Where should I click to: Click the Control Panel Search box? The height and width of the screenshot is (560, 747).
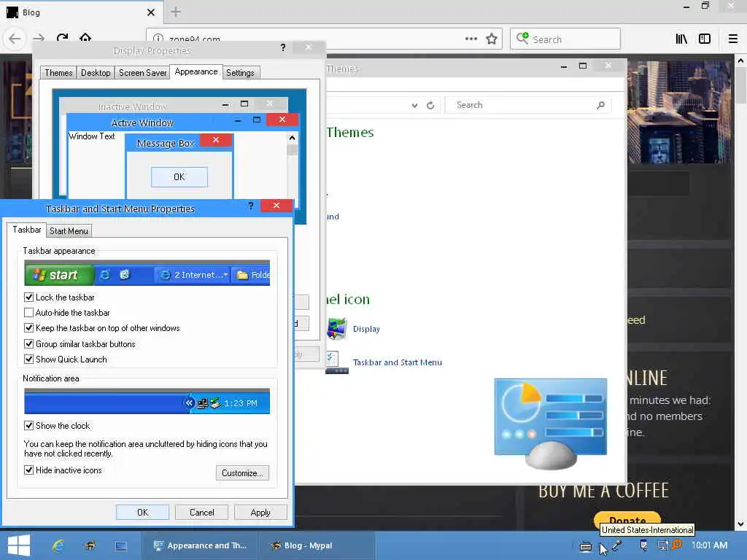click(x=528, y=105)
